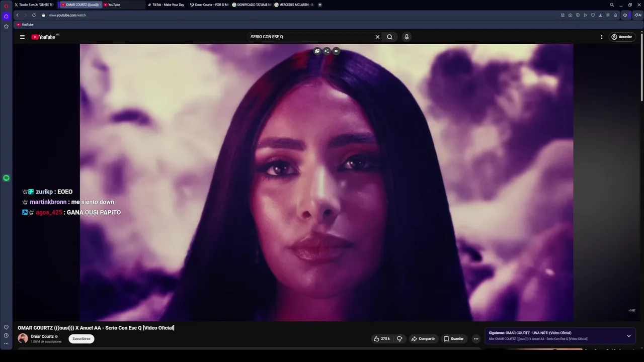View site security lock info

pos(43,15)
